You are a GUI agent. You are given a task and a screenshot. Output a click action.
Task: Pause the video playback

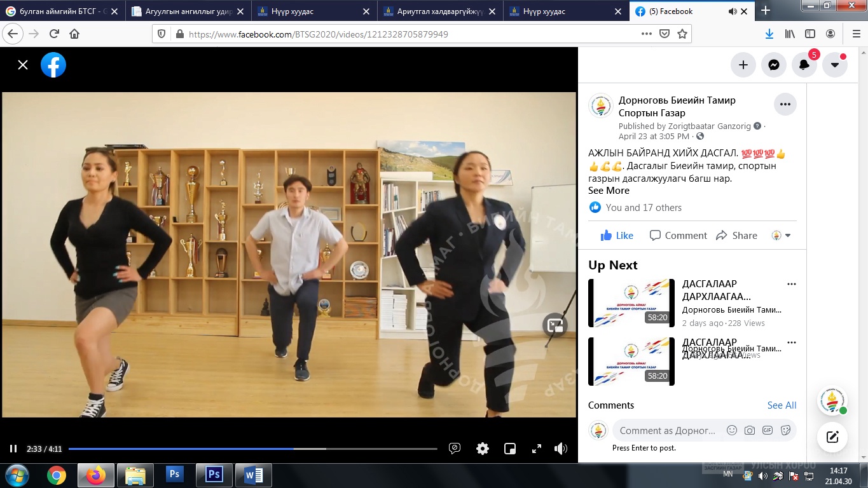coord(13,449)
